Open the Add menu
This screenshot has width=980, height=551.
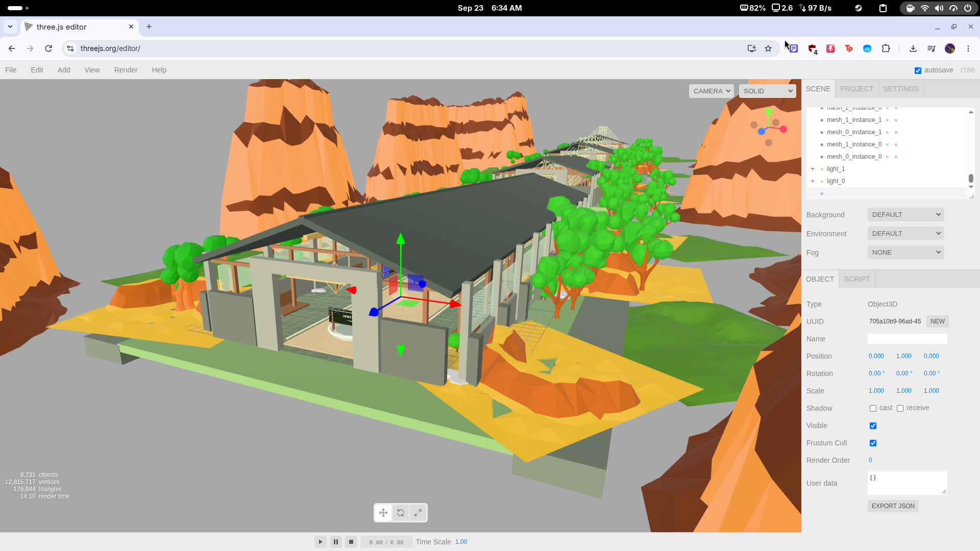coord(64,70)
